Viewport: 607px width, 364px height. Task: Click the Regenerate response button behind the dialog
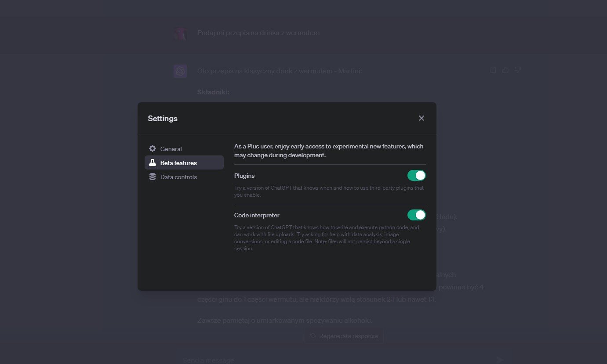click(x=344, y=336)
